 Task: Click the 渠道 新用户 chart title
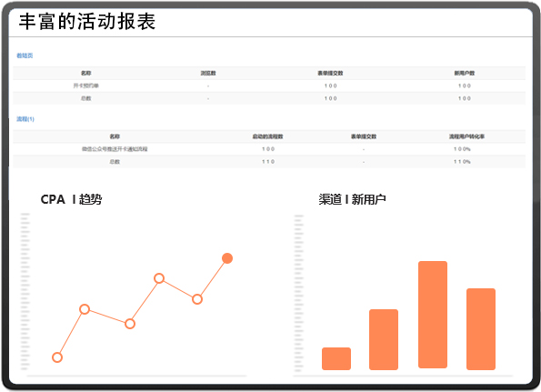tap(352, 199)
